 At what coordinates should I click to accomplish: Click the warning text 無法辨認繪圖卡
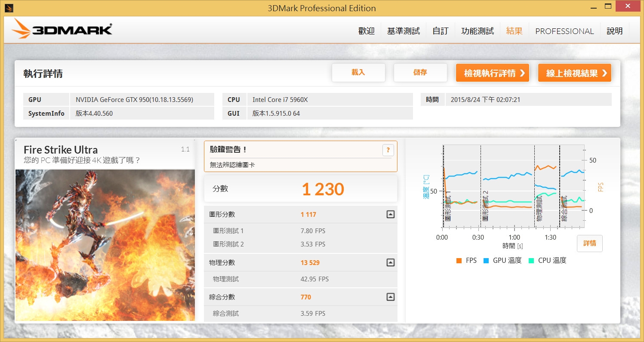[232, 165]
